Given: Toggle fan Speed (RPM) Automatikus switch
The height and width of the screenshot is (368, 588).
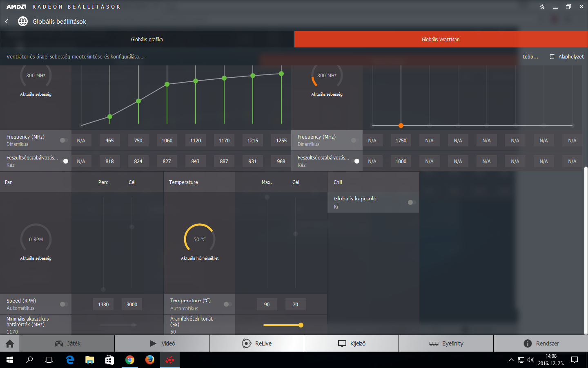Looking at the screenshot, I should [x=64, y=304].
